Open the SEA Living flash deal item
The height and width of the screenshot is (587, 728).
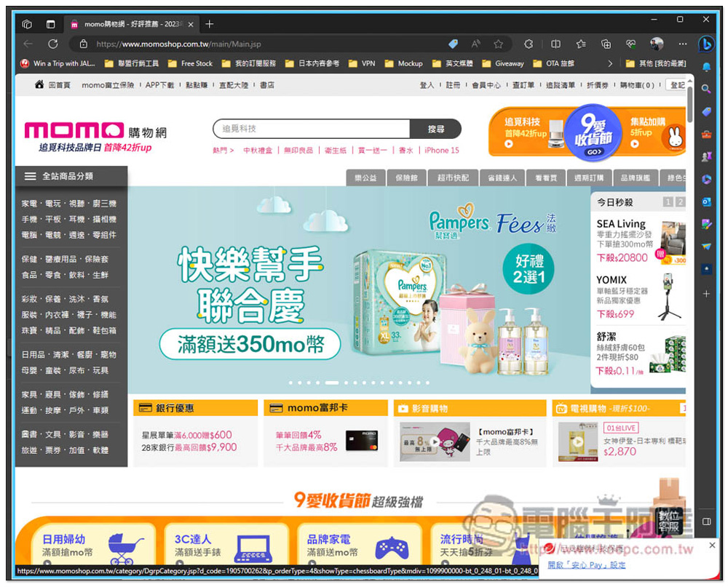tap(640, 241)
